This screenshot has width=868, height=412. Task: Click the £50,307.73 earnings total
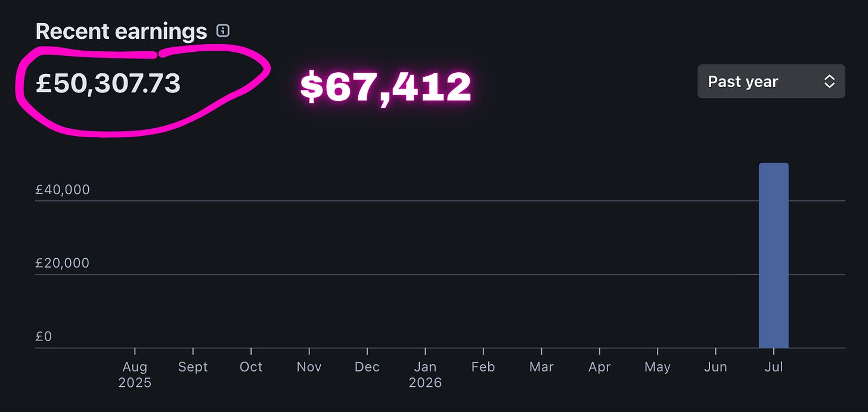point(108,84)
